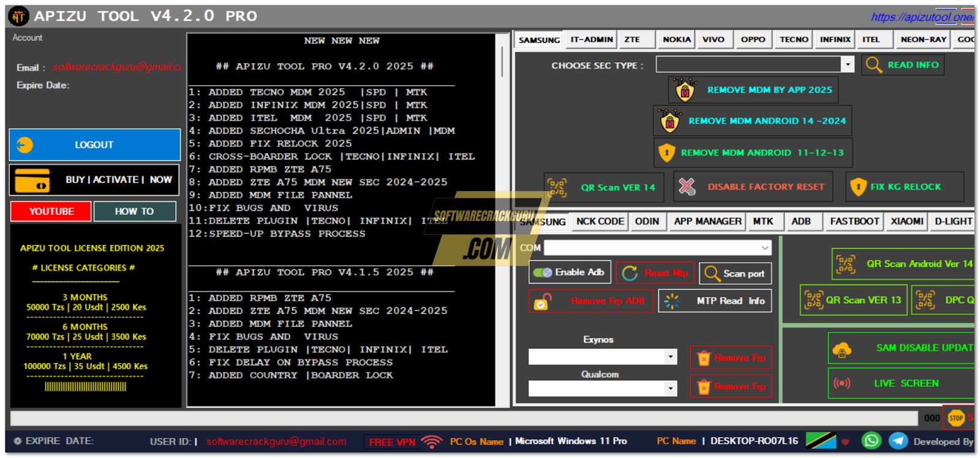980x458 pixels.
Task: Click the MTP Read Info spinner icon
Action: [672, 301]
